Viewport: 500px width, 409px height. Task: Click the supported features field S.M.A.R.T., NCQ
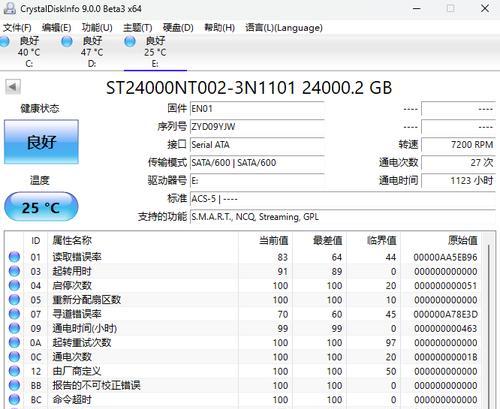pos(343,217)
